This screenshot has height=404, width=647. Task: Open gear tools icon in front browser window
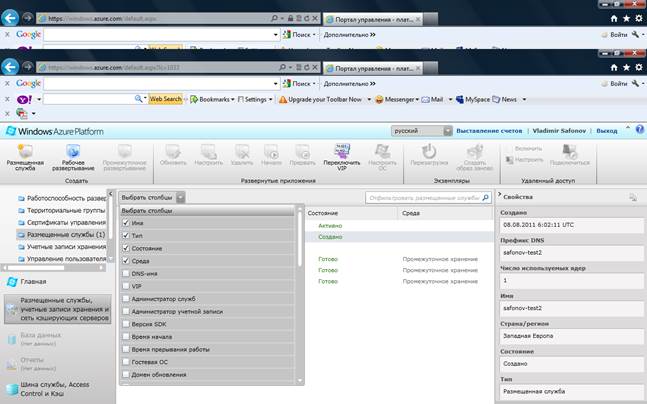pos(639,67)
